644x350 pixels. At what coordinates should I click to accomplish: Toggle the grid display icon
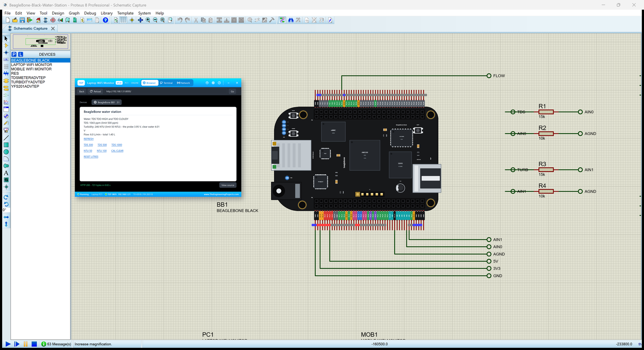(x=123, y=20)
